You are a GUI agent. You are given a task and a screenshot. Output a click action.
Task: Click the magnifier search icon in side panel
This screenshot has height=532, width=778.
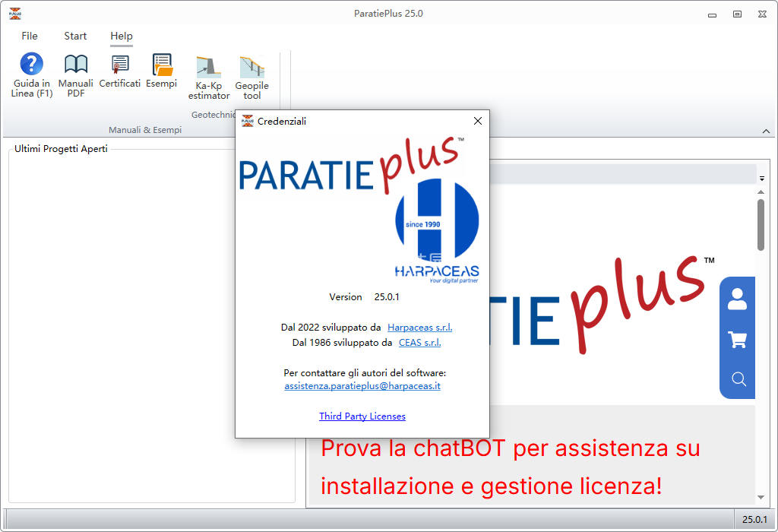738,378
